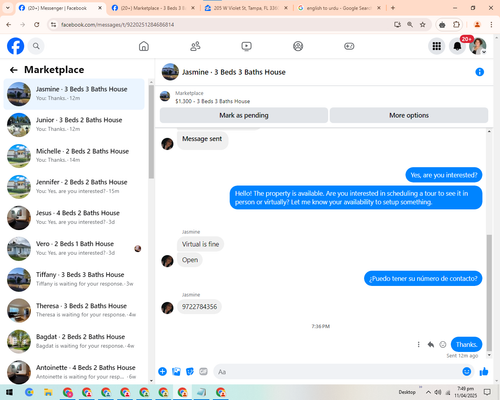The height and width of the screenshot is (400, 500).
Task: Reload the page in the browser
Action: [x=37, y=25]
